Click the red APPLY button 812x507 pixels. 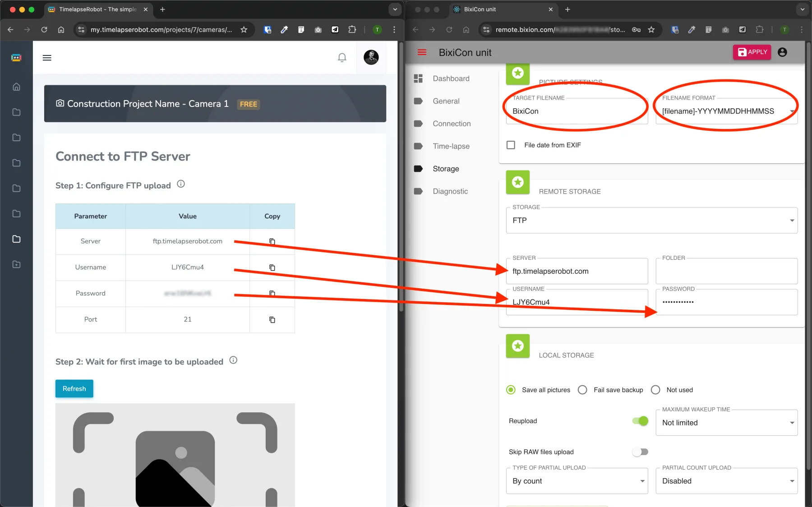pos(752,52)
